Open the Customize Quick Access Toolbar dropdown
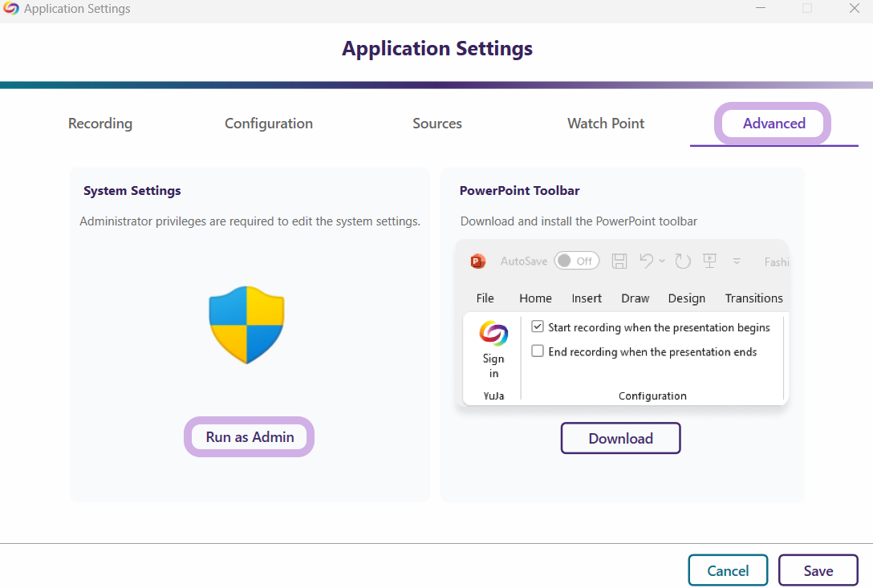Screen dimensions: 873x588 pos(737,262)
